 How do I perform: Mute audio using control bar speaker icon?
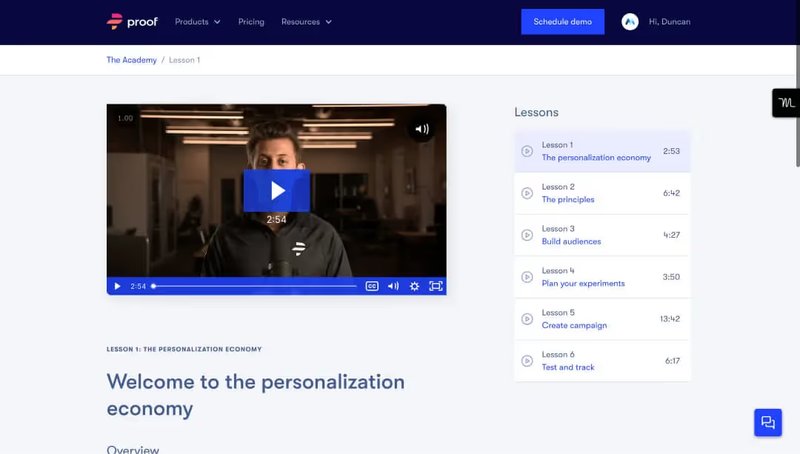393,286
